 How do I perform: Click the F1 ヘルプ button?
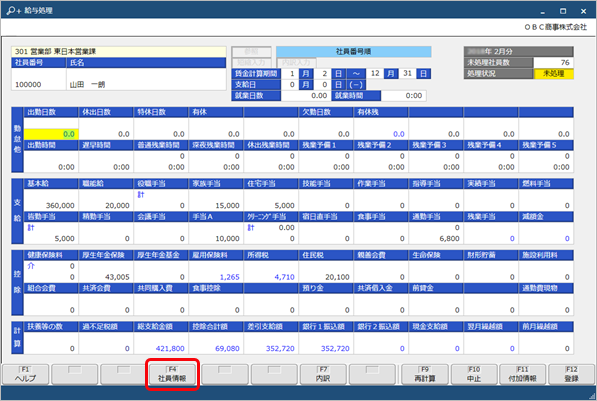point(26,374)
